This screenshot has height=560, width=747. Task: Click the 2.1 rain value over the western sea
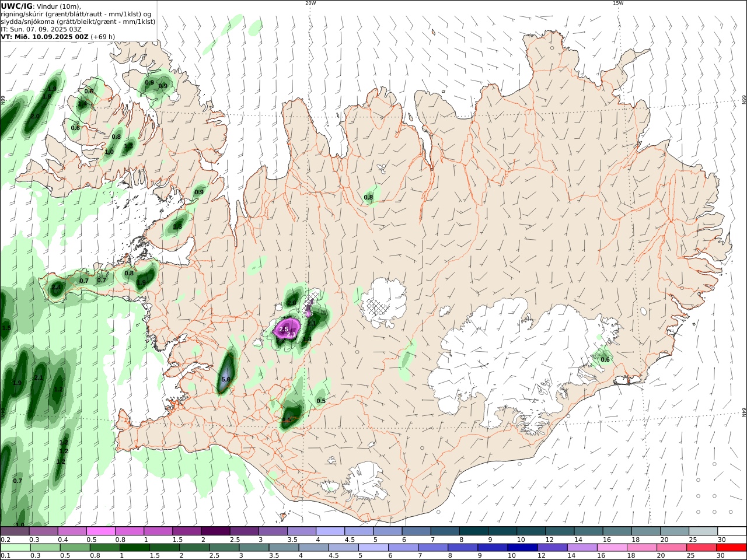(x=39, y=377)
